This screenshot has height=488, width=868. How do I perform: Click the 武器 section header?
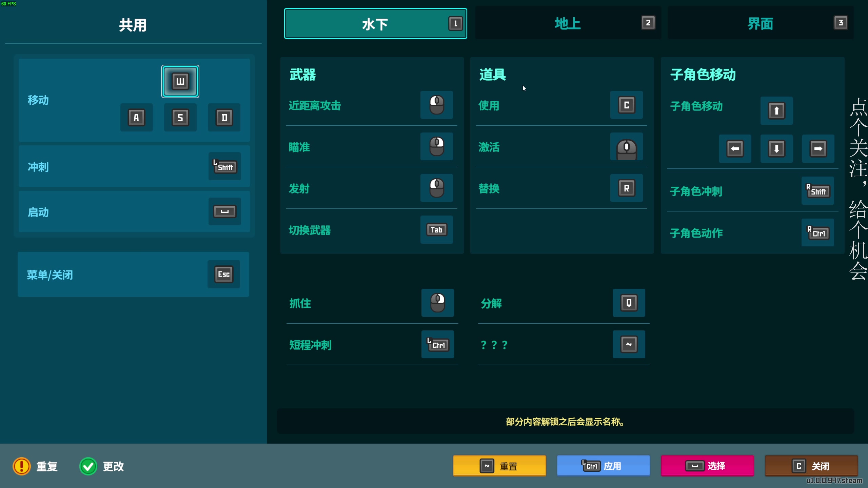coord(302,75)
